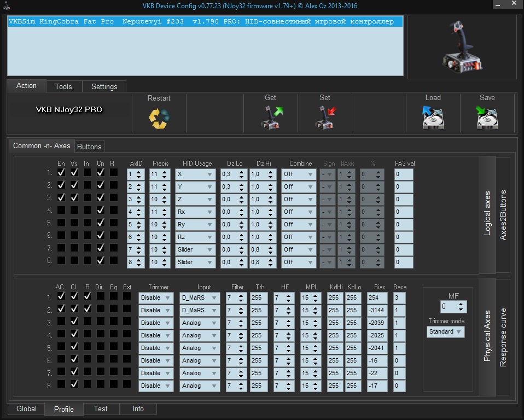The image size is (524, 420).
Task: Click the Get joystick icon
Action: point(271,118)
